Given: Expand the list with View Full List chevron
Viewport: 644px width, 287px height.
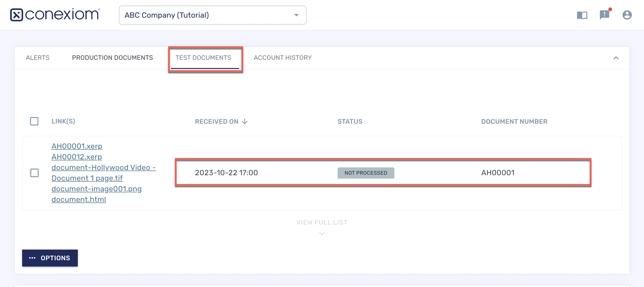Looking at the screenshot, I should [322, 233].
